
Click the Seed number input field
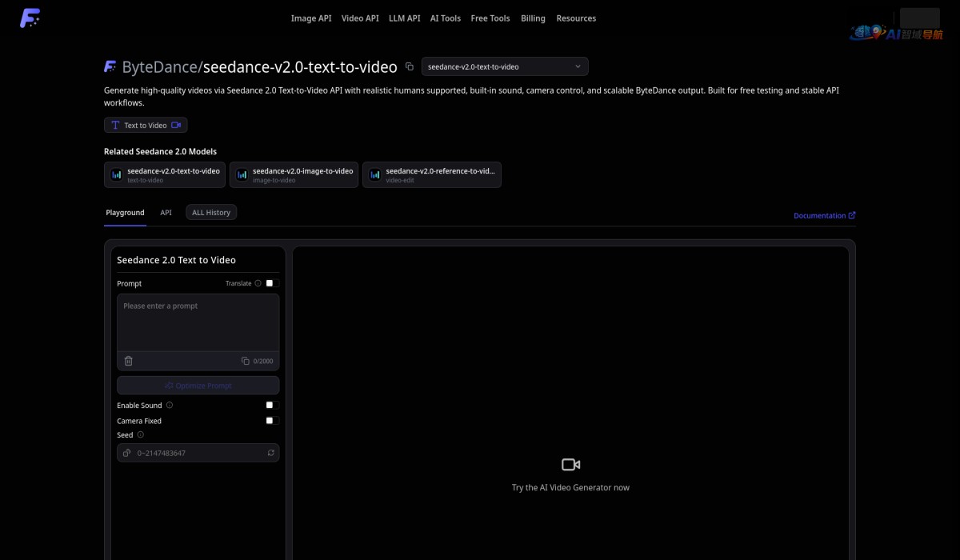click(x=198, y=453)
